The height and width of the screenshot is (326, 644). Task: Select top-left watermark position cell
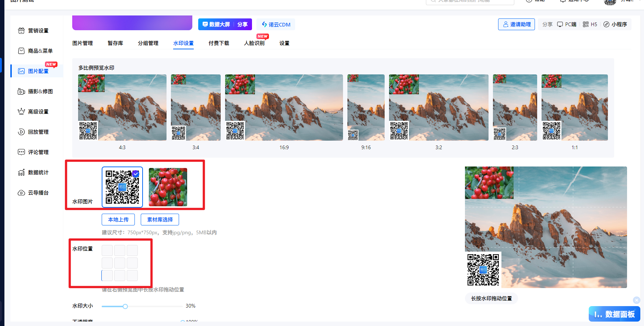pyautogui.click(x=107, y=250)
